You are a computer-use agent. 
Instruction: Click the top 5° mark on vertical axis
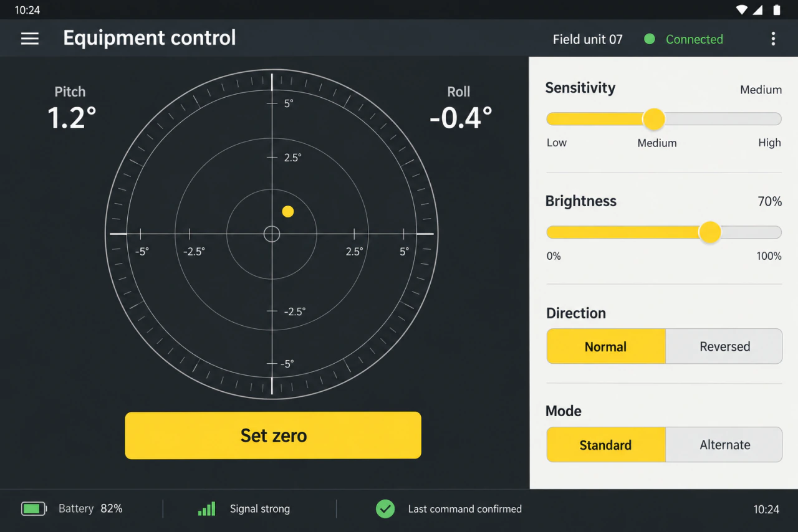(x=289, y=103)
